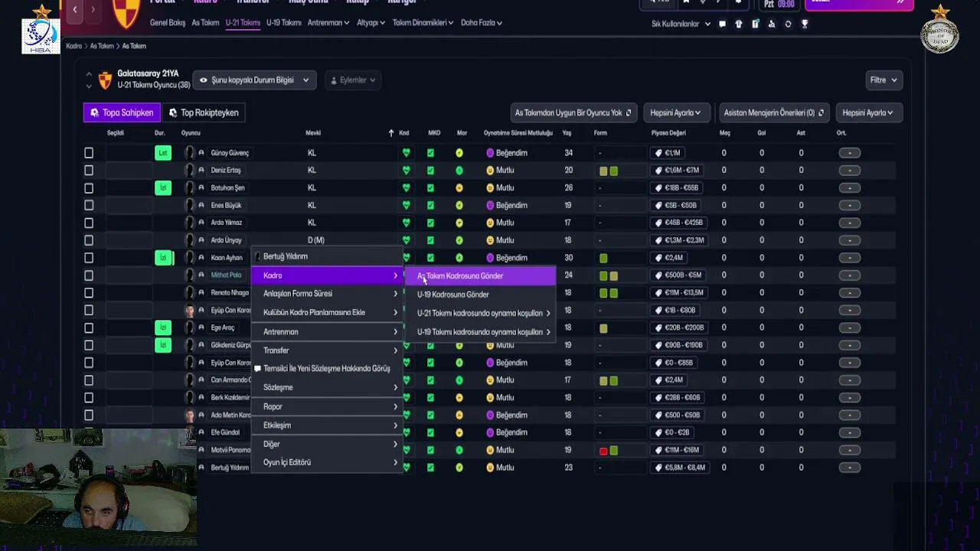Choose U-19 Kadrosuna Gönder in submenu
Screen dimensions: 980x551
[481, 295]
